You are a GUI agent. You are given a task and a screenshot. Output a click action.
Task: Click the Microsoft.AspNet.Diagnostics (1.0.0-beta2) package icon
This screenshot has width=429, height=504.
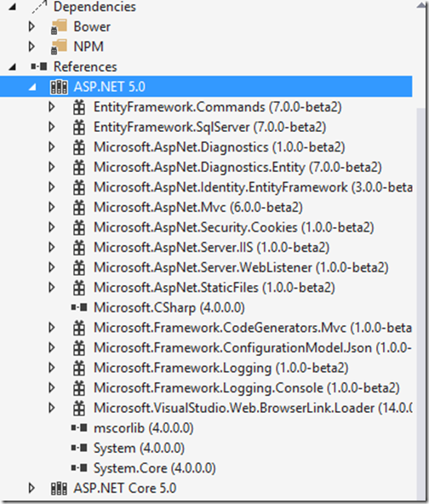(x=79, y=147)
